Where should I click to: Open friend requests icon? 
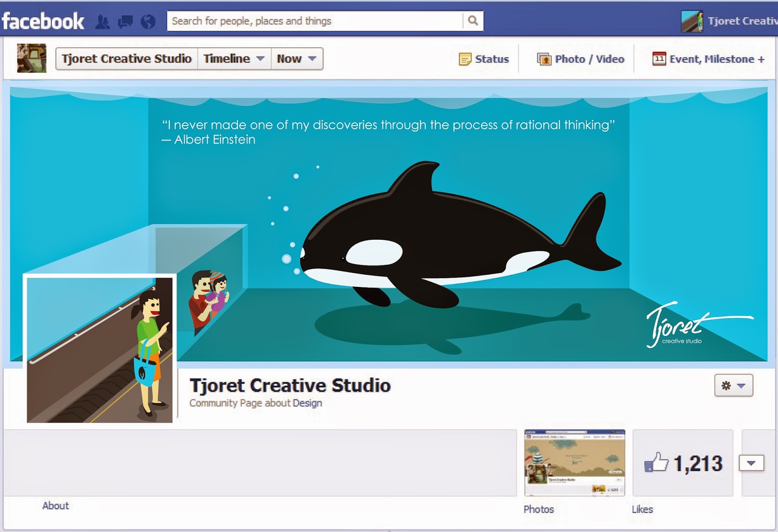103,22
